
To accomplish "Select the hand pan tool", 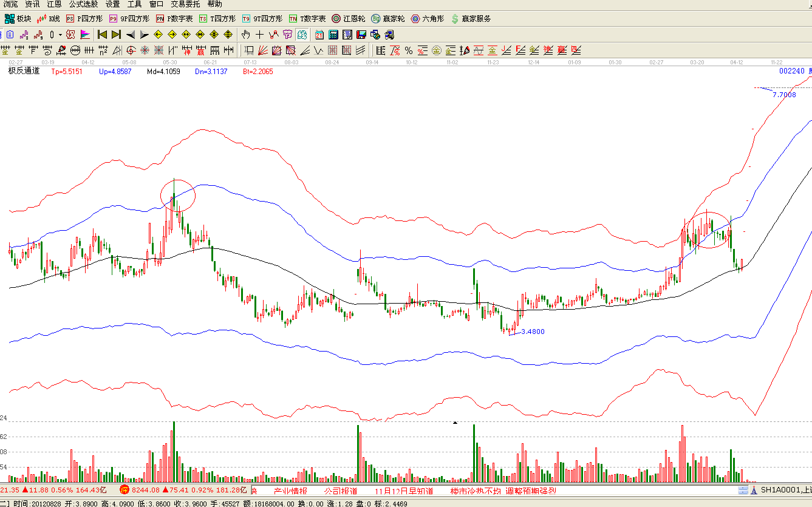I will coord(245,35).
